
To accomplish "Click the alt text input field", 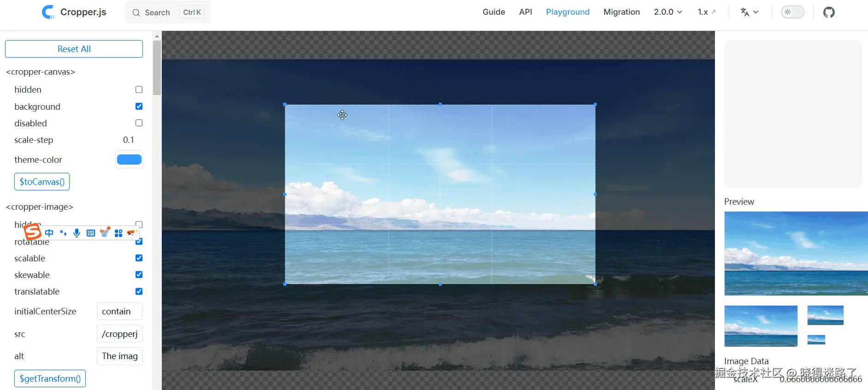I will click(120, 356).
